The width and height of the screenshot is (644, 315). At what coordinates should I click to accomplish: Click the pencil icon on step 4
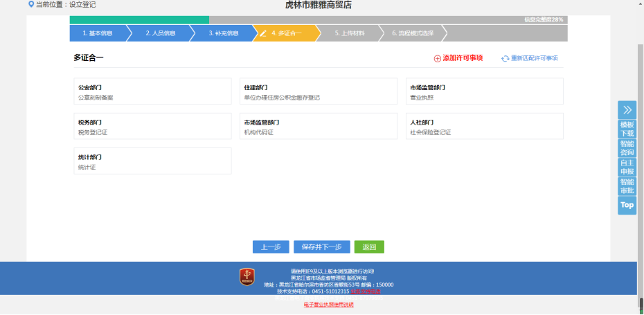[263, 33]
